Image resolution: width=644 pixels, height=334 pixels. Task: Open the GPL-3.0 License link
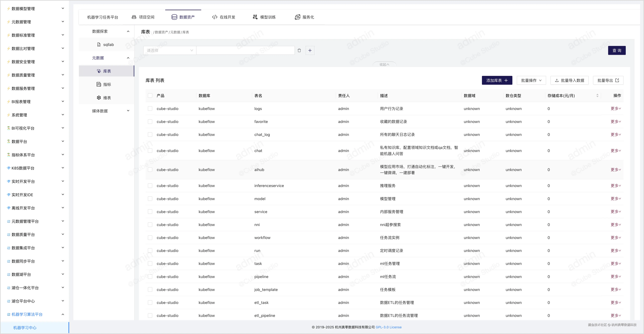click(x=388, y=327)
